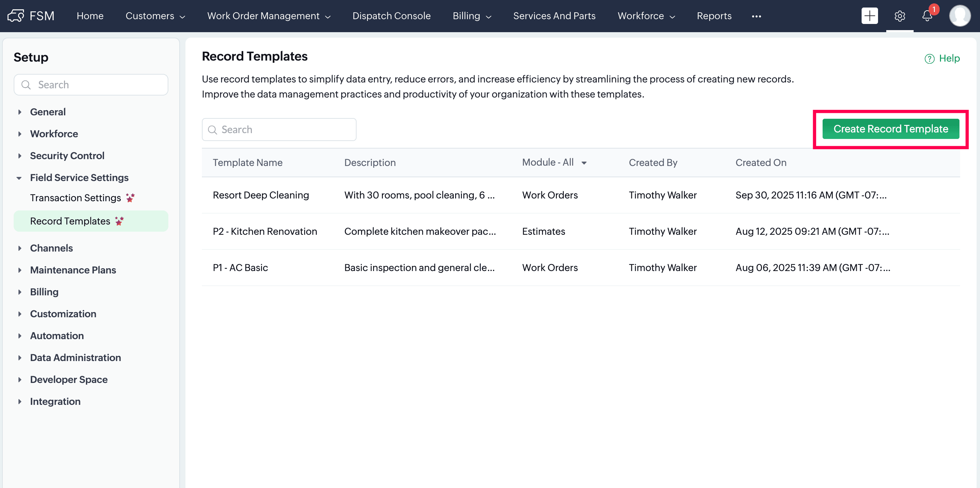This screenshot has height=488, width=980.
Task: Click the Setup sidebar search field
Action: click(x=91, y=85)
